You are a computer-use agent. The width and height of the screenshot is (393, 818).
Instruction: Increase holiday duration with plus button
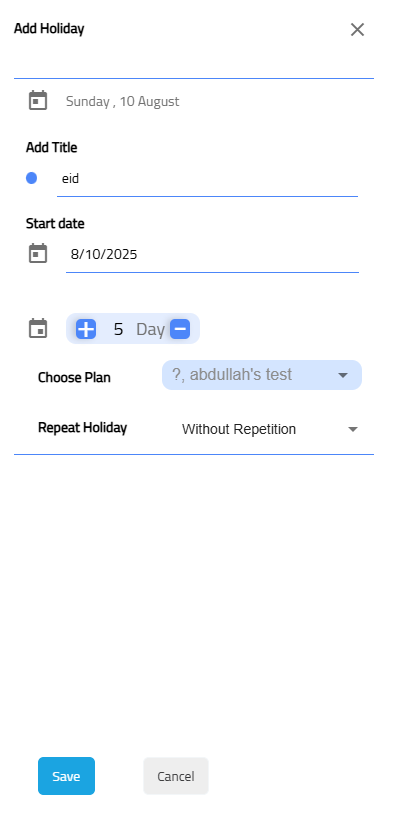click(x=86, y=329)
